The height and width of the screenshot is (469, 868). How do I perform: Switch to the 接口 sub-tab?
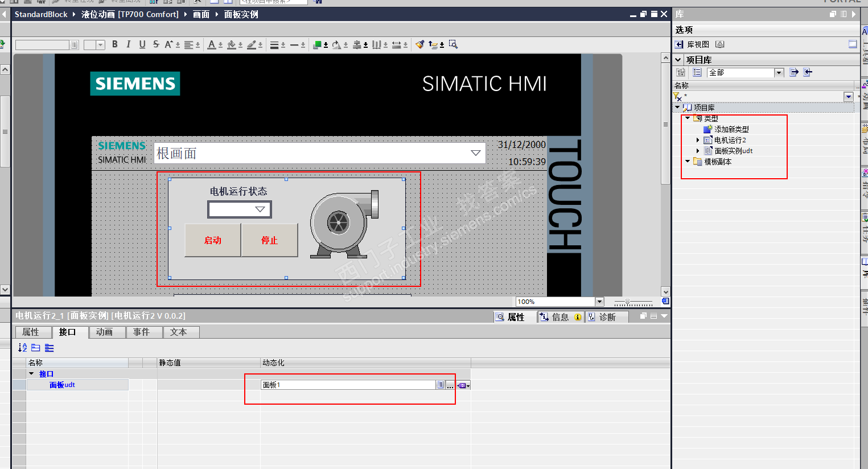coord(69,332)
